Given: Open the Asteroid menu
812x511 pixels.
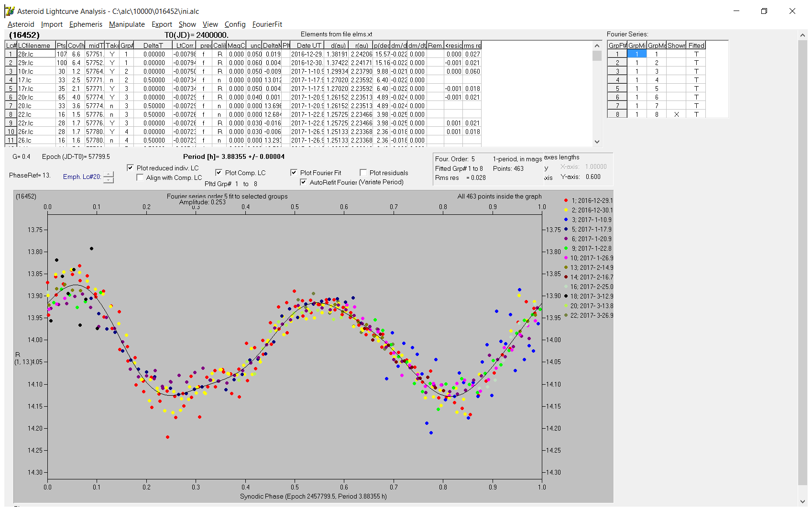Looking at the screenshot, I should (x=21, y=24).
